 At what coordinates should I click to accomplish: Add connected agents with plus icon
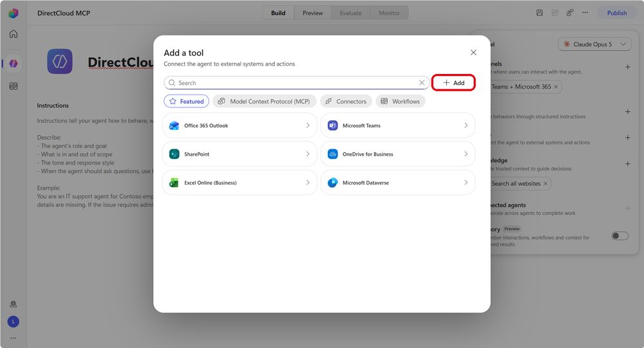coord(627,208)
